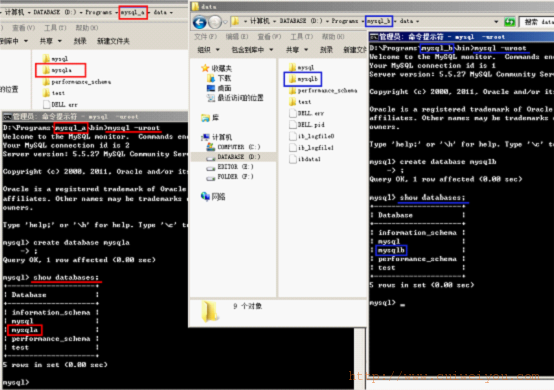This screenshot has height=390, width=554.
Task: Open Help menu in left explorer window
Action: [x=87, y=28]
